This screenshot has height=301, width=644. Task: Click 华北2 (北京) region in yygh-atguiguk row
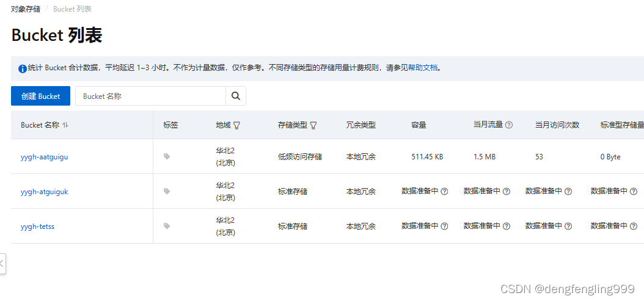pyautogui.click(x=225, y=191)
